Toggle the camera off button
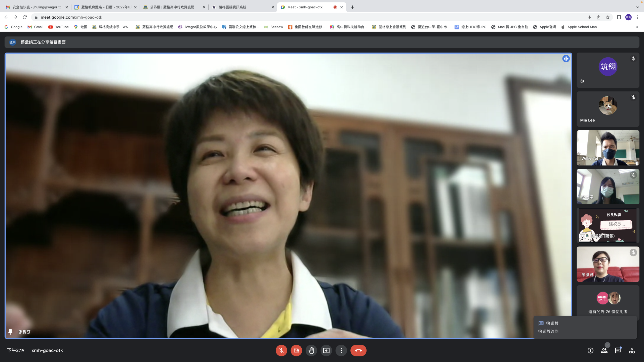644x362 pixels. [x=296, y=350]
